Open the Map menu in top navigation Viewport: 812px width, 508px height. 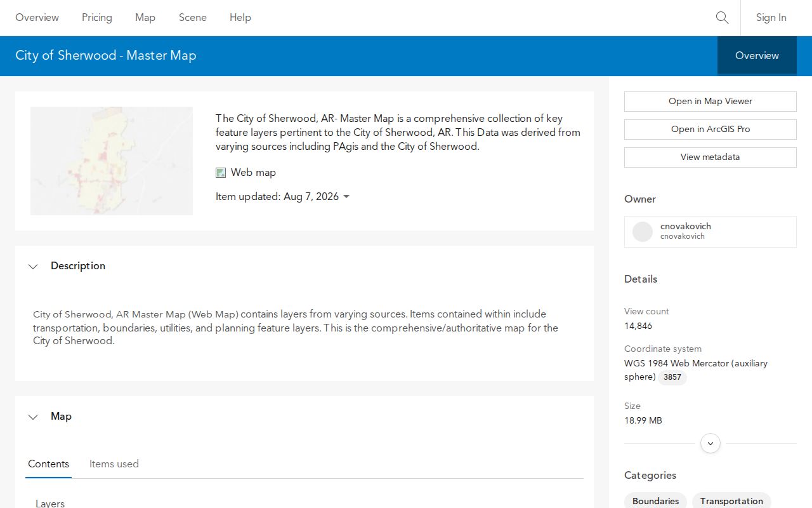pyautogui.click(x=145, y=18)
